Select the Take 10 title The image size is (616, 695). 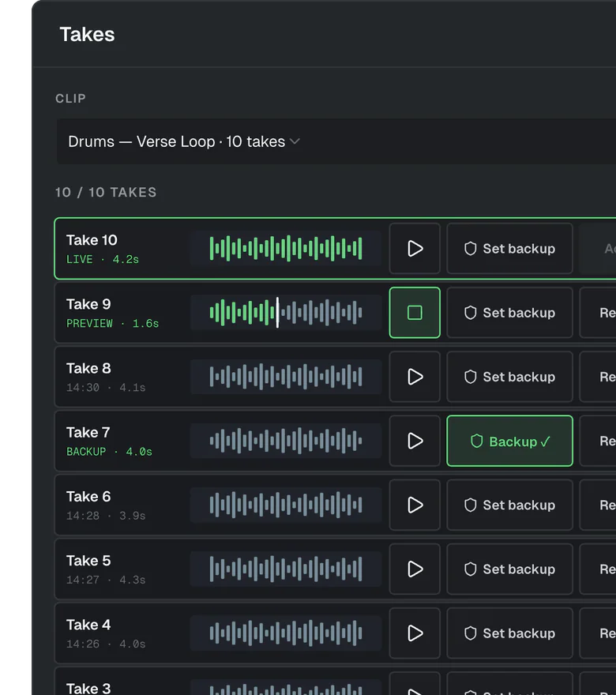pyautogui.click(x=92, y=240)
